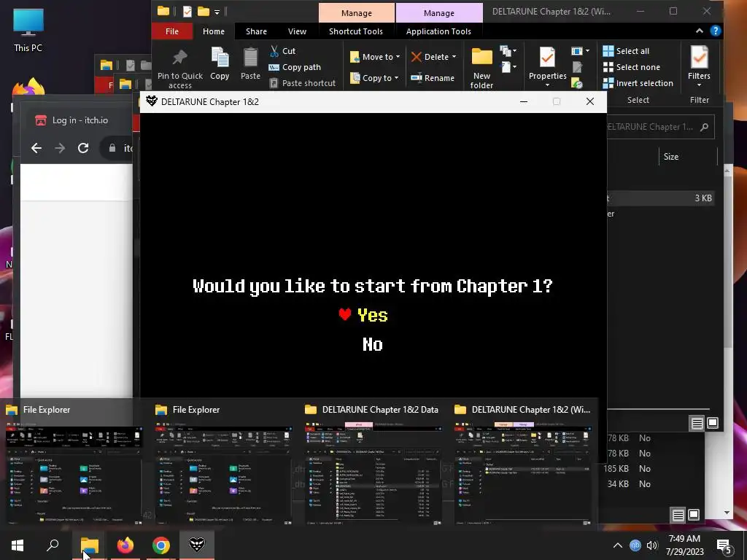Screen dimensions: 747x560
Task: Create a New folder from ribbon
Action: pyautogui.click(x=481, y=68)
